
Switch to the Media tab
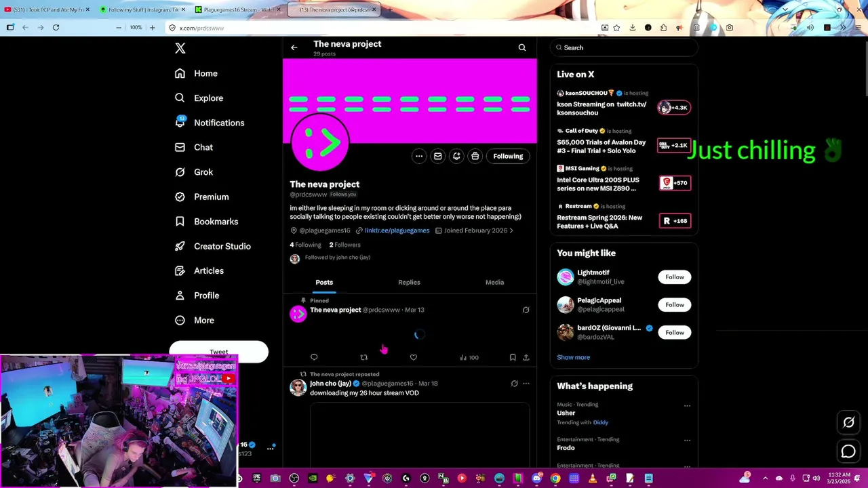pos(494,282)
